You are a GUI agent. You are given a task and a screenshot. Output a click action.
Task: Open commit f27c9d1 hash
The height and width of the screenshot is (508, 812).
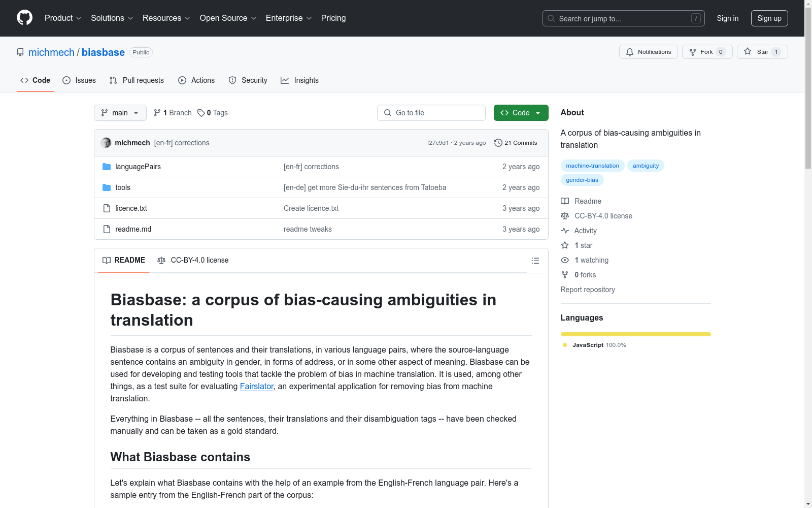coord(438,143)
